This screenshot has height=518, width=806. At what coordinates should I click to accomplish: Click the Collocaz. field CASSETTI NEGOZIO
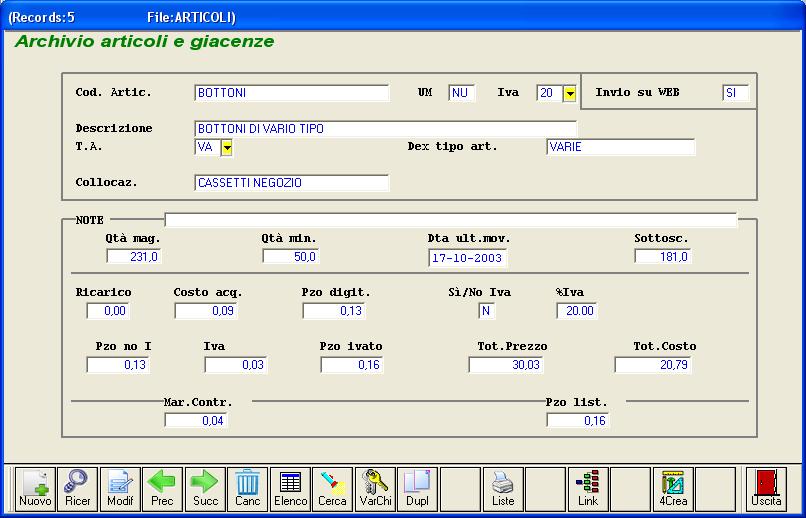pos(292,183)
